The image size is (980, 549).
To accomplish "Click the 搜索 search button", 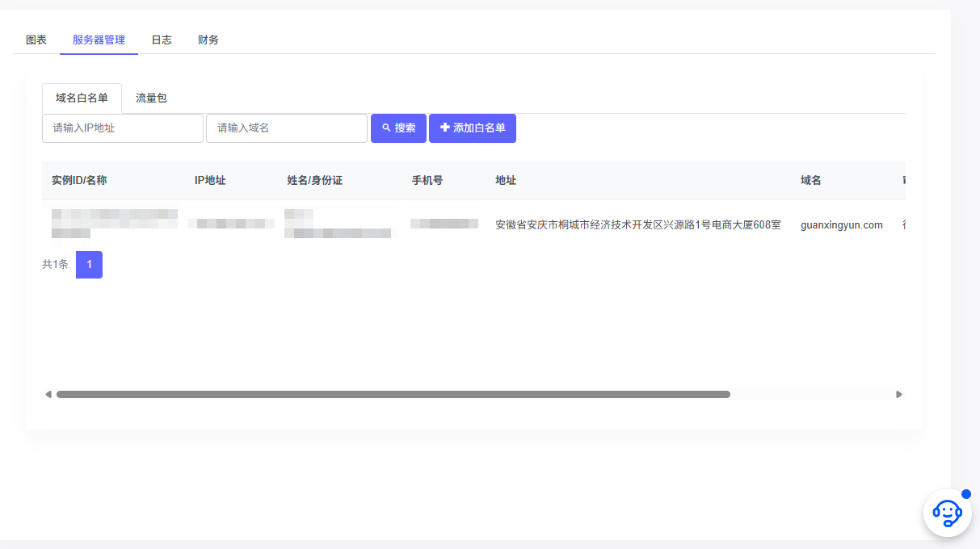I will click(398, 128).
